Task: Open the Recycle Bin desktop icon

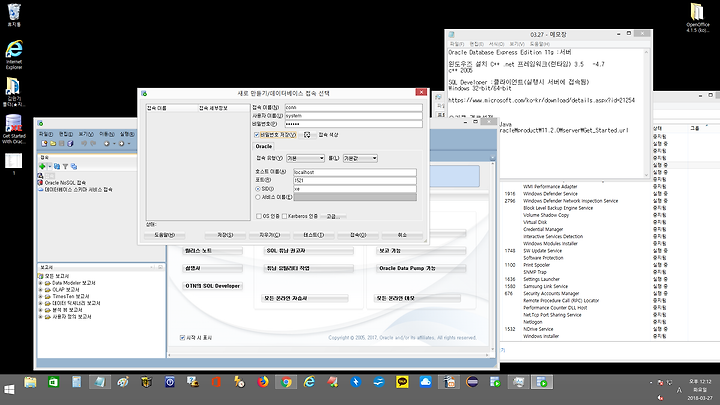Action: (x=14, y=15)
